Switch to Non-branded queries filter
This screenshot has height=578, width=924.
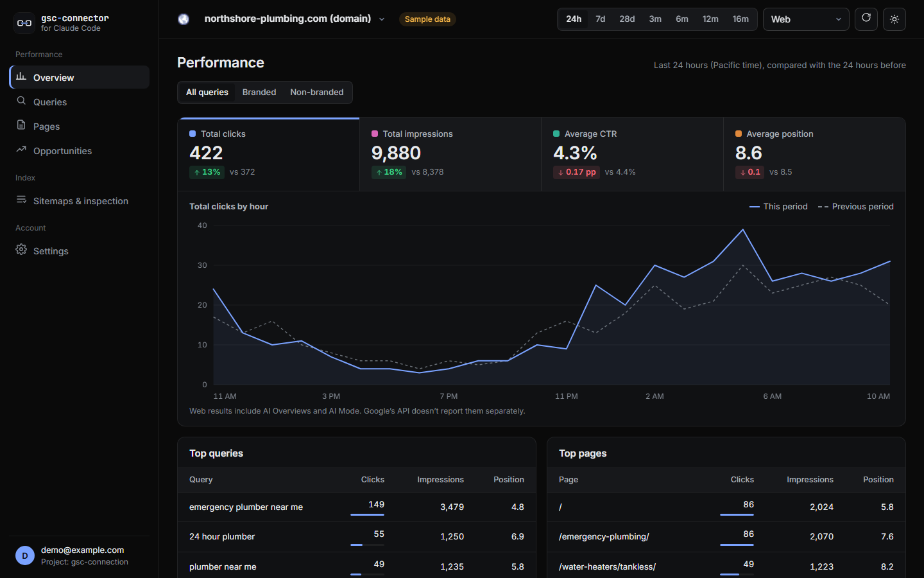[x=317, y=92]
